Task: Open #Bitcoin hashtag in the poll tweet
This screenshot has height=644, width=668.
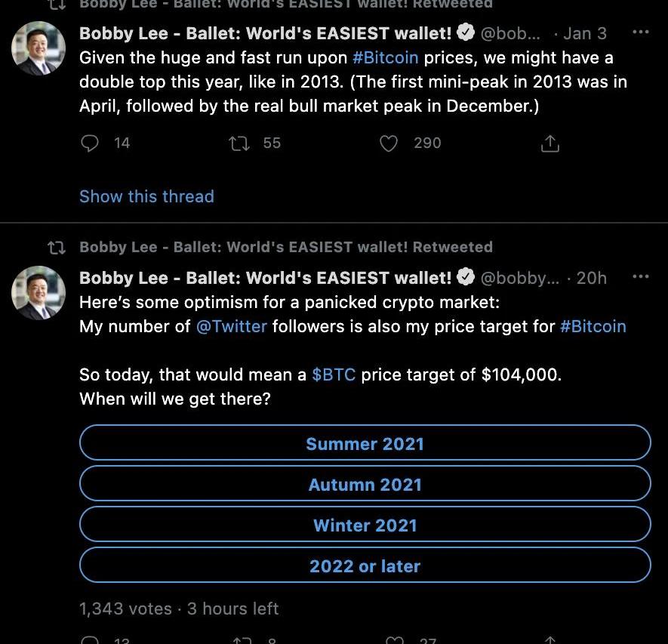Action: pyautogui.click(x=593, y=326)
